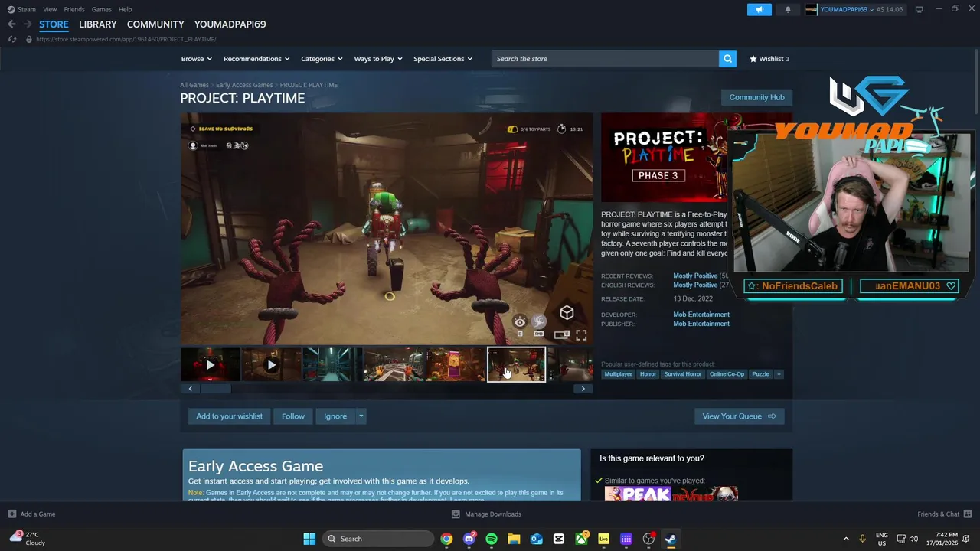Image resolution: width=980 pixels, height=551 pixels.
Task: Open the Ignore options dropdown arrow
Action: (x=361, y=416)
